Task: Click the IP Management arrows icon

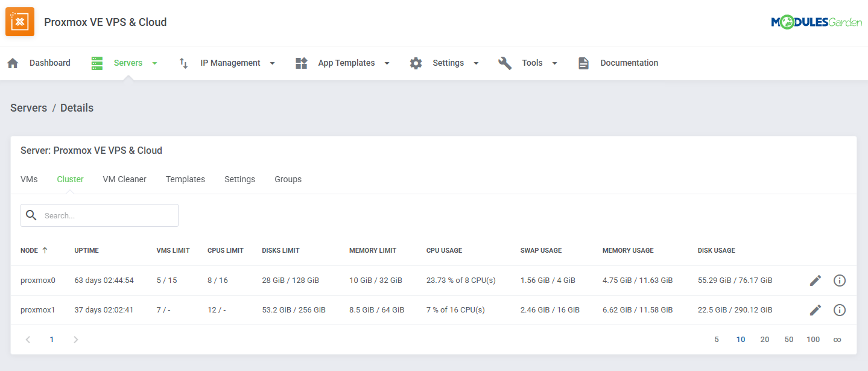Action: pyautogui.click(x=183, y=62)
